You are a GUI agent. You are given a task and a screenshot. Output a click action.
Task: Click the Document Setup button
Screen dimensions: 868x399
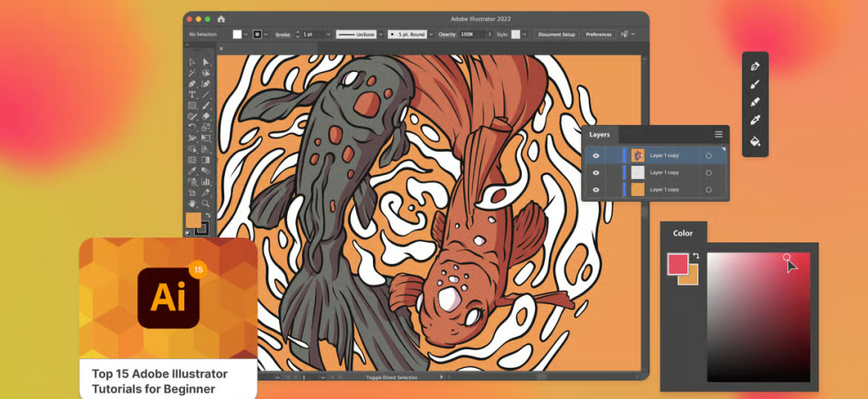[x=556, y=35]
